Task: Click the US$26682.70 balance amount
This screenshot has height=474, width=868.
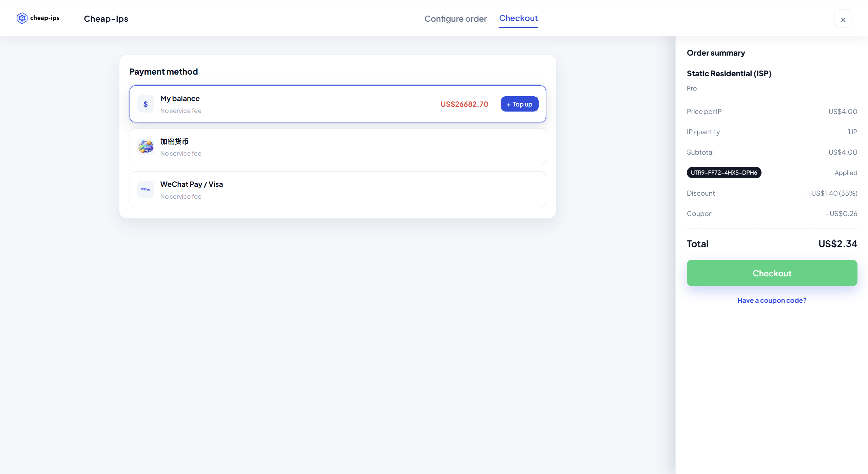Action: [x=464, y=104]
